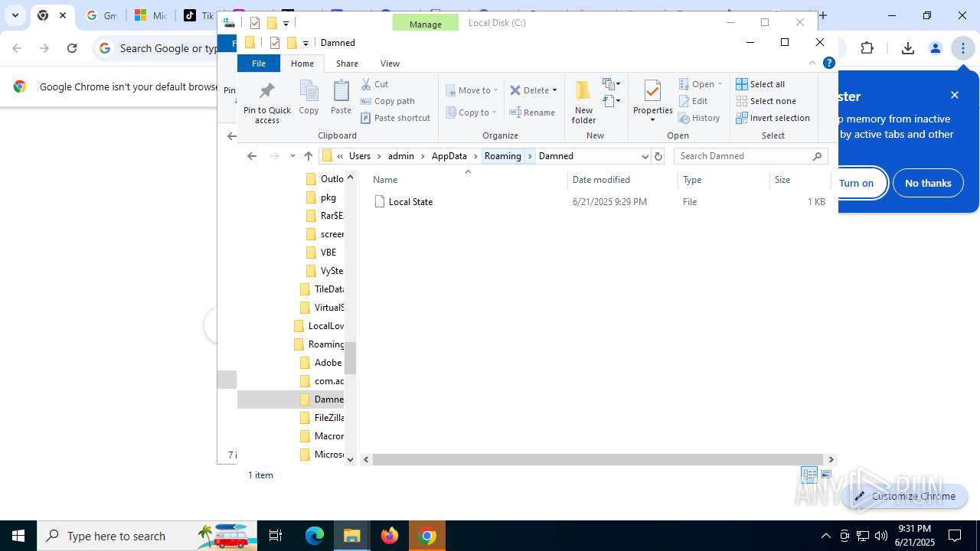Go back in Explorer navigation
Viewport: 980px width, 551px height.
coord(252,156)
